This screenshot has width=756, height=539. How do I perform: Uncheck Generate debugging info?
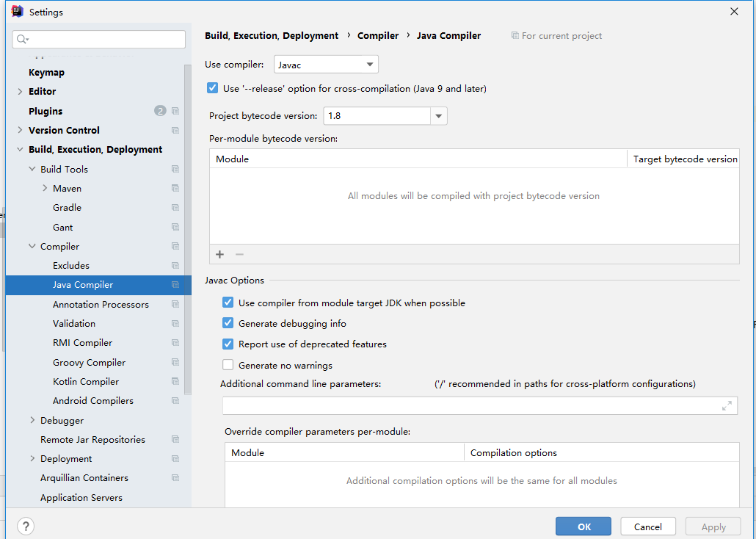pyautogui.click(x=228, y=323)
